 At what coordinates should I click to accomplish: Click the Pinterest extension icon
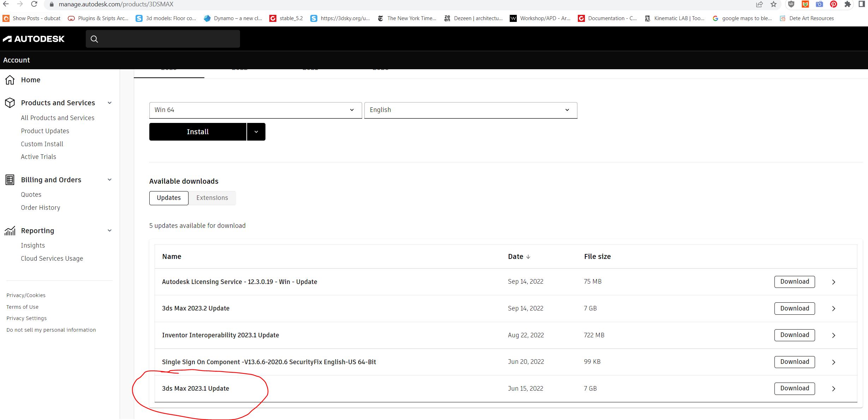coord(833,4)
